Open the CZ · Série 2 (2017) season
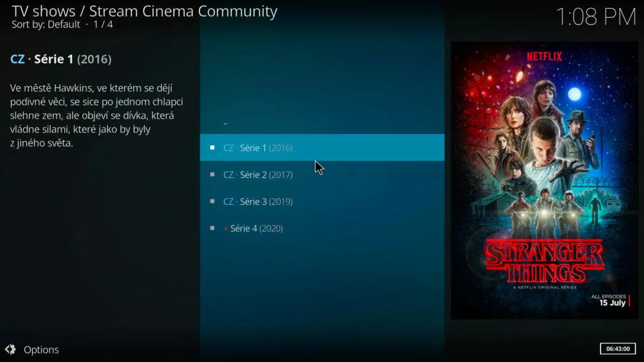Viewport: 644px width, 362px height. (x=322, y=175)
